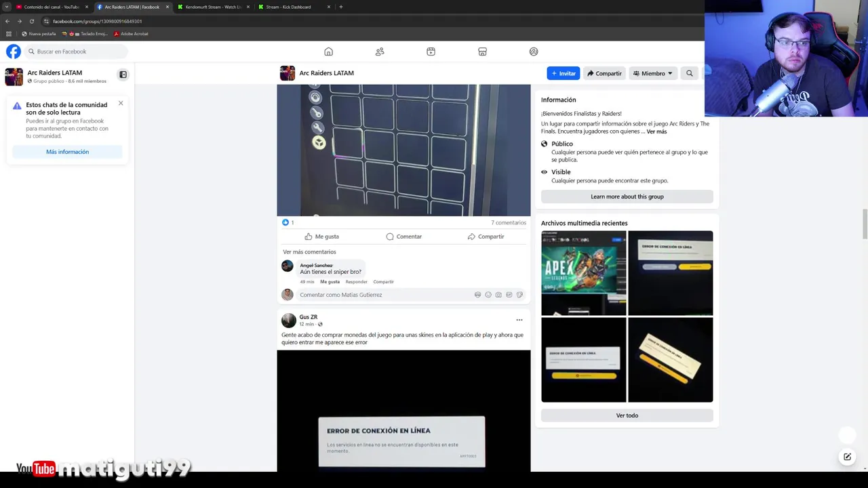The image size is (868, 488).
Task: Click the group's Compartir button in the header
Action: 604,73
